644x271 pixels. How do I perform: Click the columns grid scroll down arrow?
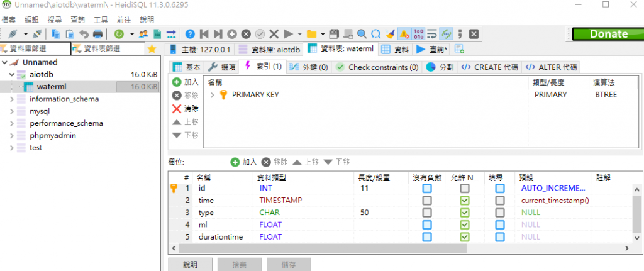pyautogui.click(x=636, y=238)
